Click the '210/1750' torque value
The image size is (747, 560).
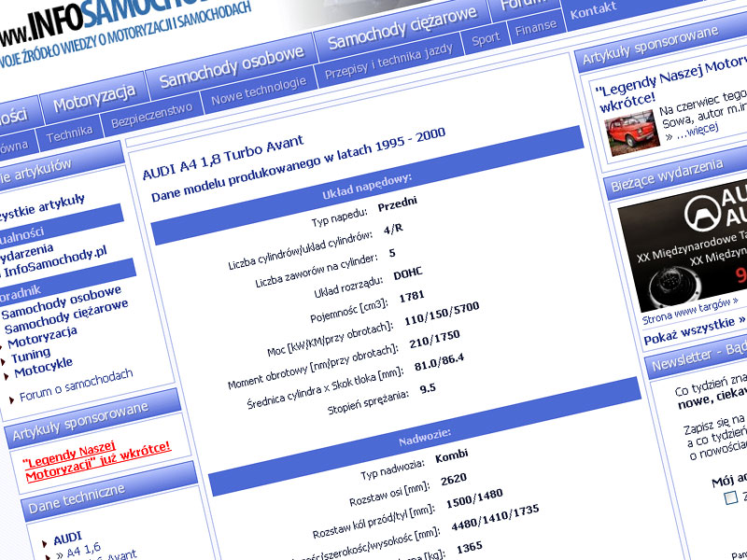pos(434,339)
